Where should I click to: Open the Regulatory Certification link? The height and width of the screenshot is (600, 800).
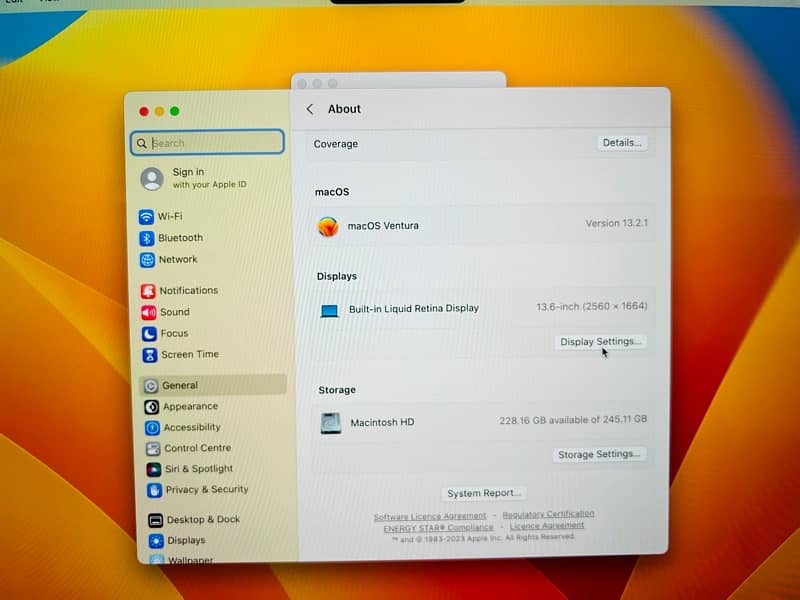(548, 514)
